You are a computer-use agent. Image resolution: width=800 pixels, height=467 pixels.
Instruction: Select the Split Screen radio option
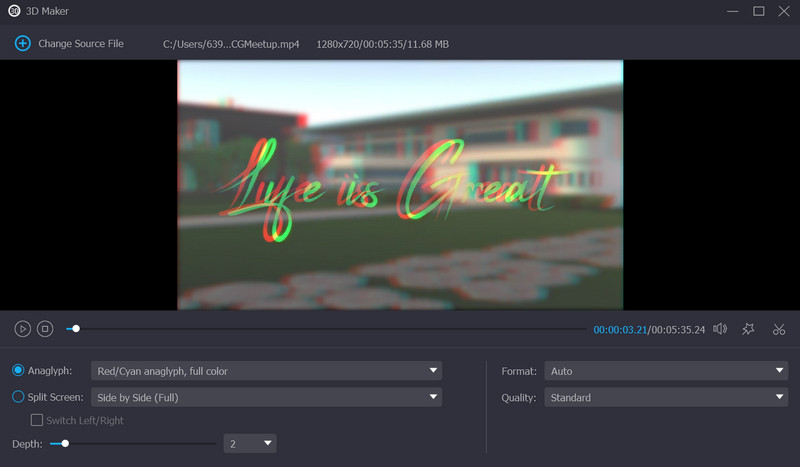(x=18, y=397)
